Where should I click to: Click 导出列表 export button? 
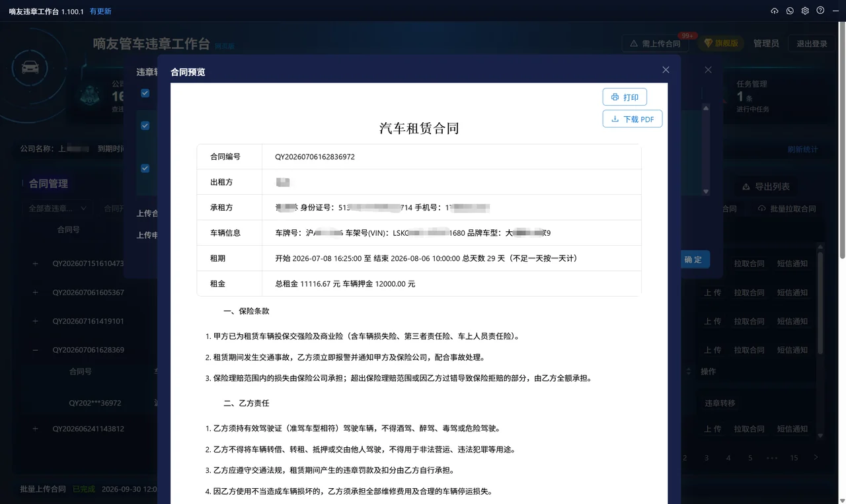pyautogui.click(x=767, y=186)
